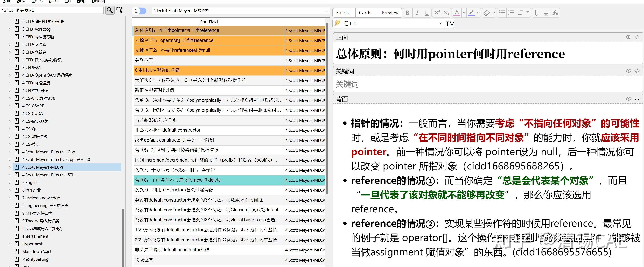Screen dimensions: 644x267
Task: Click the Fields... button
Action: (344, 13)
